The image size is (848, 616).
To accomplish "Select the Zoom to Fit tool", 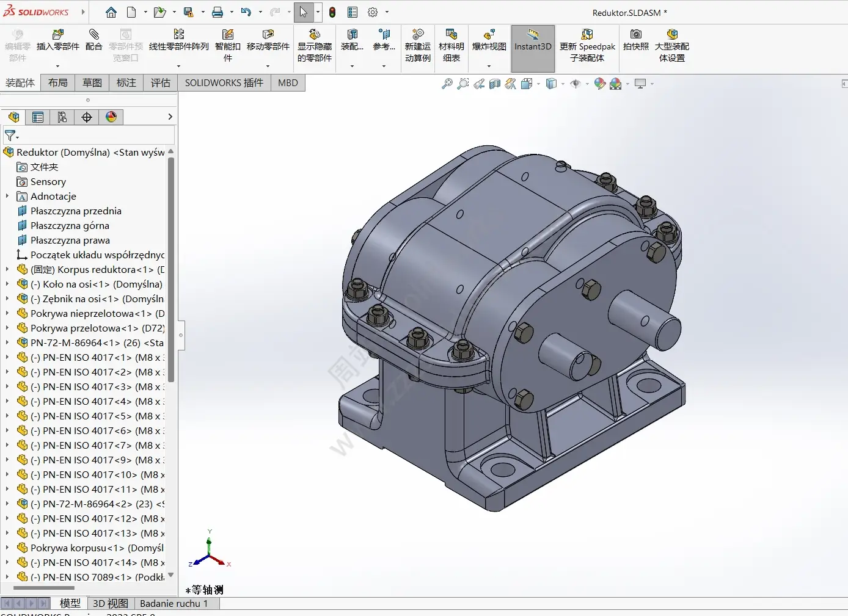I will [447, 84].
